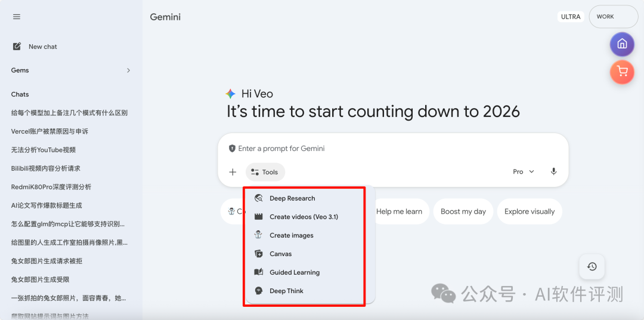Click the Canvas icon in menu
The height and width of the screenshot is (320, 644).
(x=258, y=254)
